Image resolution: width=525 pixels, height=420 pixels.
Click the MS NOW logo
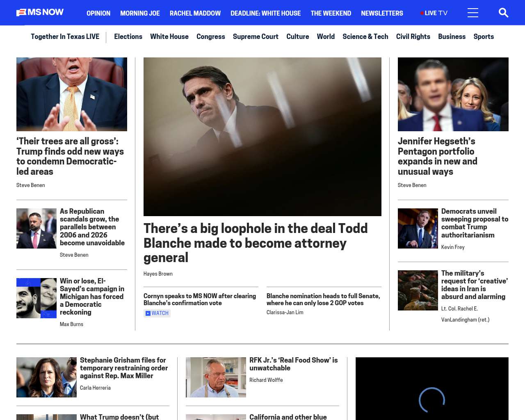(40, 12)
